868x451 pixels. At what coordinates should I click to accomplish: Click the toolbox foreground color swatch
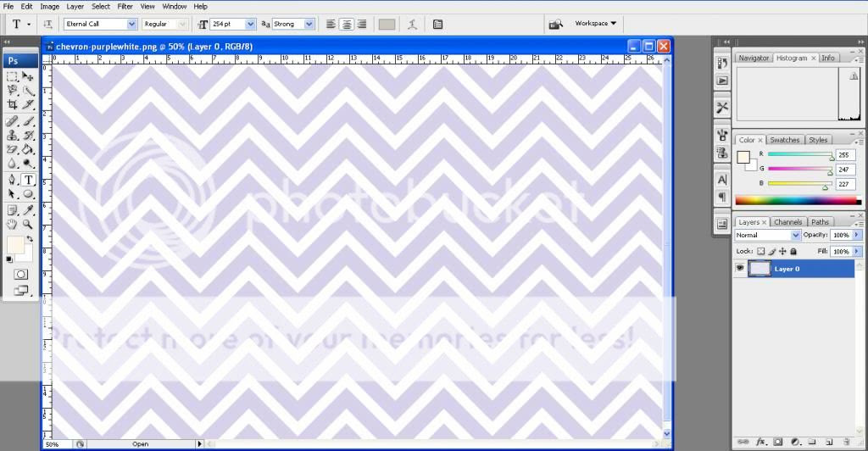14,245
